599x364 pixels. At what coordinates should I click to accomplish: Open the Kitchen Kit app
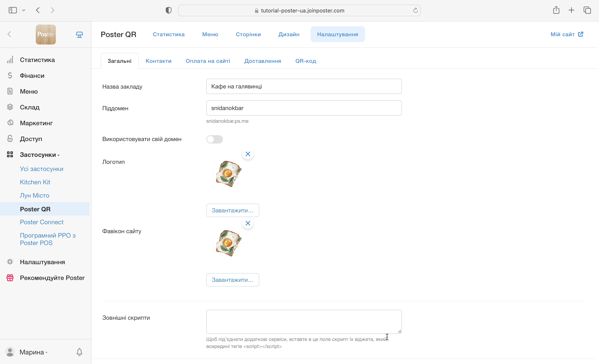coord(35,182)
